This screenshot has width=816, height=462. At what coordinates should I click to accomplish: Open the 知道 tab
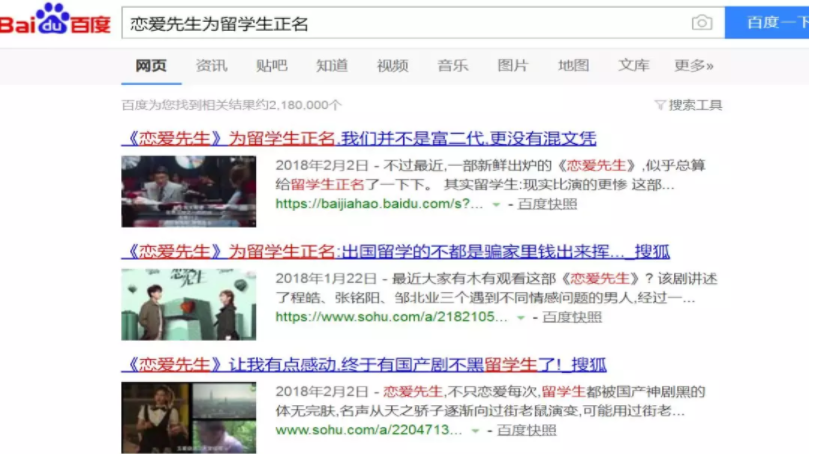[332, 66]
